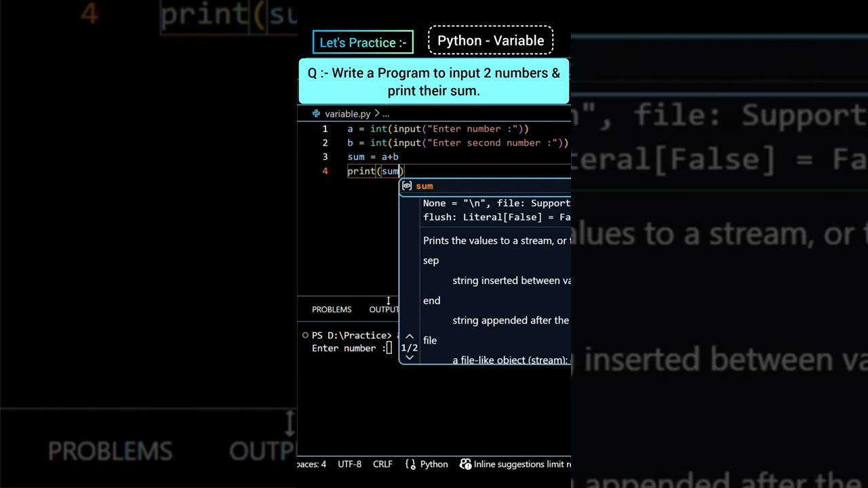Click the 'sep' parameter in the documentation popup
This screenshot has height=488, width=868.
pyautogui.click(x=431, y=260)
